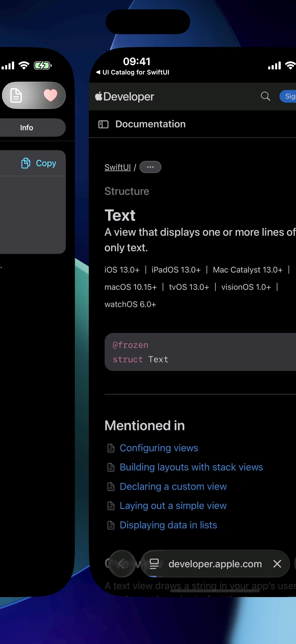
Task: Tap the home indicator bar at bottom
Action: (215, 591)
